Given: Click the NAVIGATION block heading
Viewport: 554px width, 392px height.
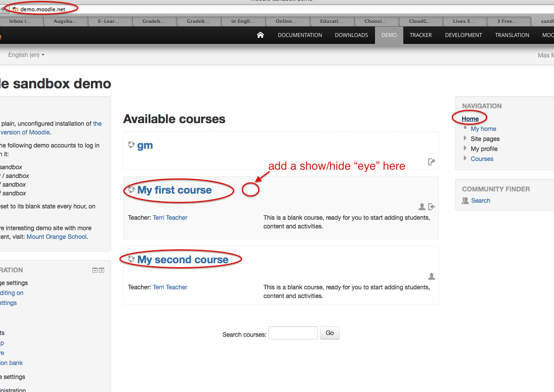Looking at the screenshot, I should (x=482, y=106).
